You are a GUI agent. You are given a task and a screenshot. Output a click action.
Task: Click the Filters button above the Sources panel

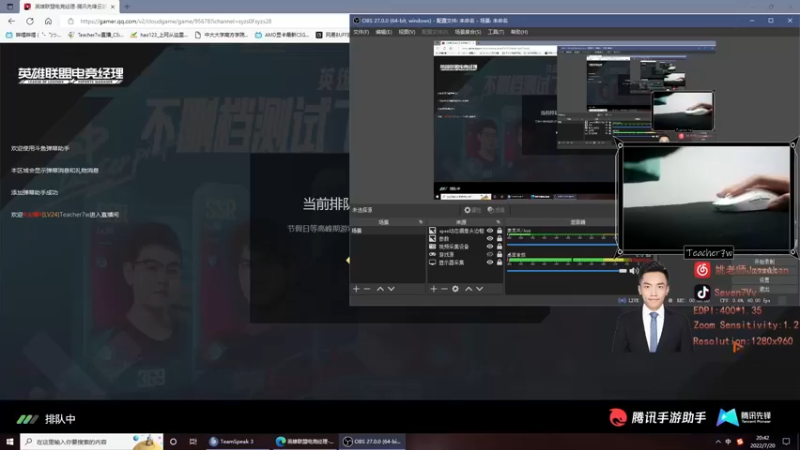click(x=495, y=210)
